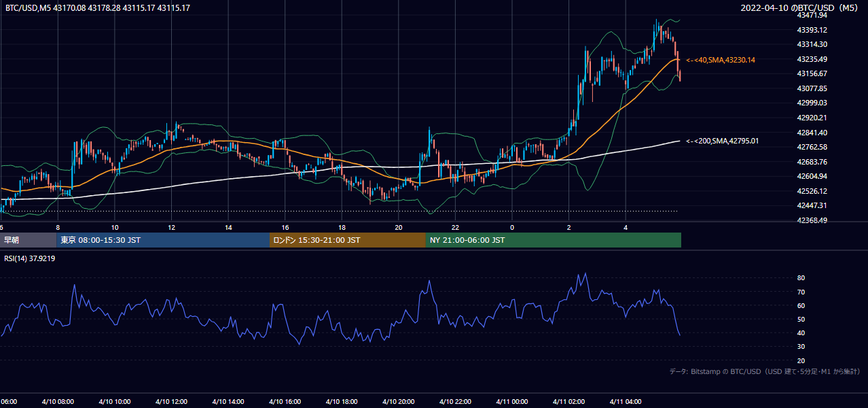Select the NY 21:00-06:00 JST session bar
Viewport: 868px width, 408px height.
[x=554, y=240]
